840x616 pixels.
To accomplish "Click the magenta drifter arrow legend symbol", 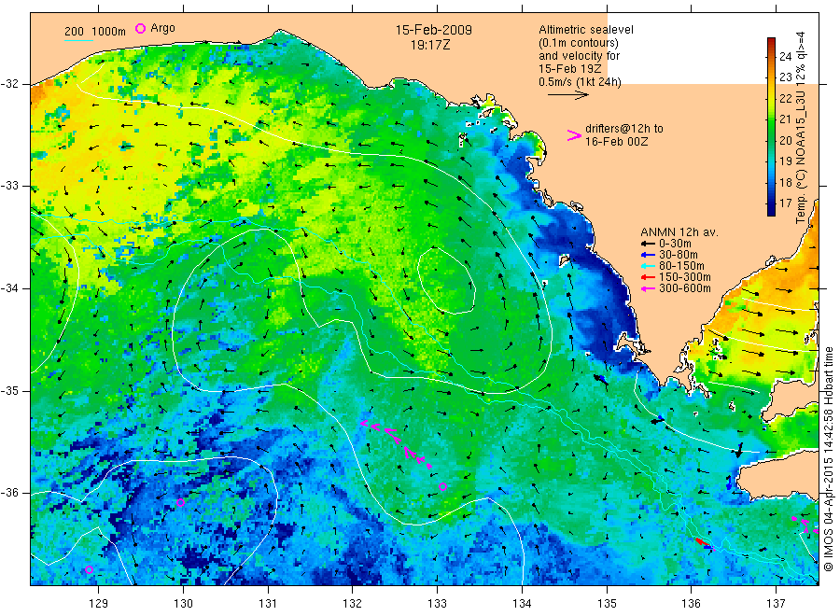I will coord(574,135).
